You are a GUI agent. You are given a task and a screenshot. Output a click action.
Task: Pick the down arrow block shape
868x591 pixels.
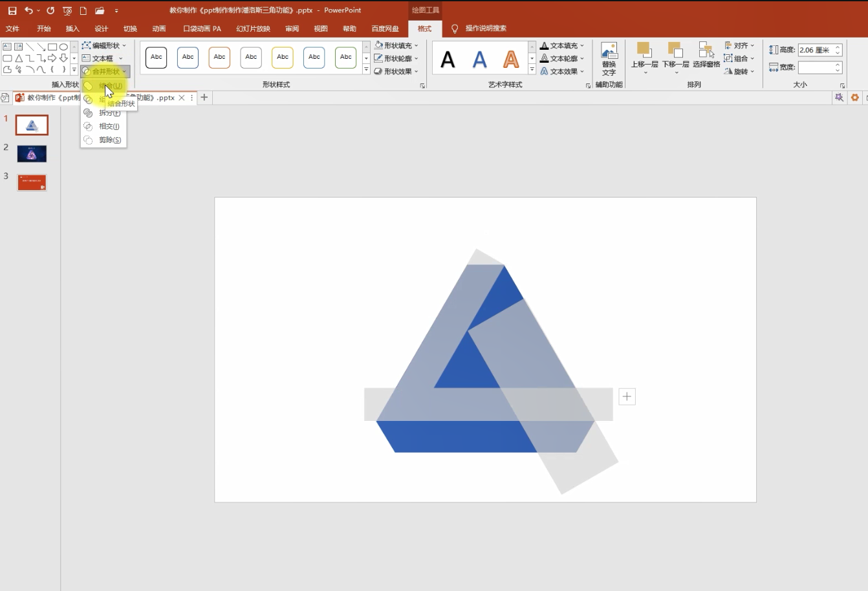pyautogui.click(x=63, y=58)
